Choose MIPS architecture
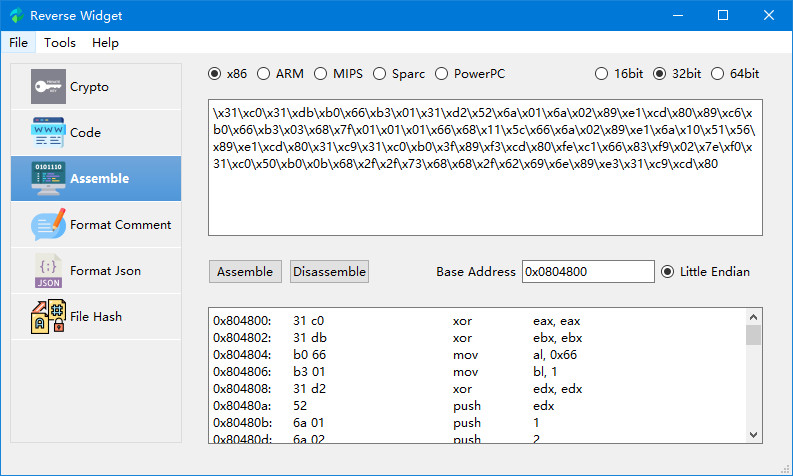 tap(320, 74)
